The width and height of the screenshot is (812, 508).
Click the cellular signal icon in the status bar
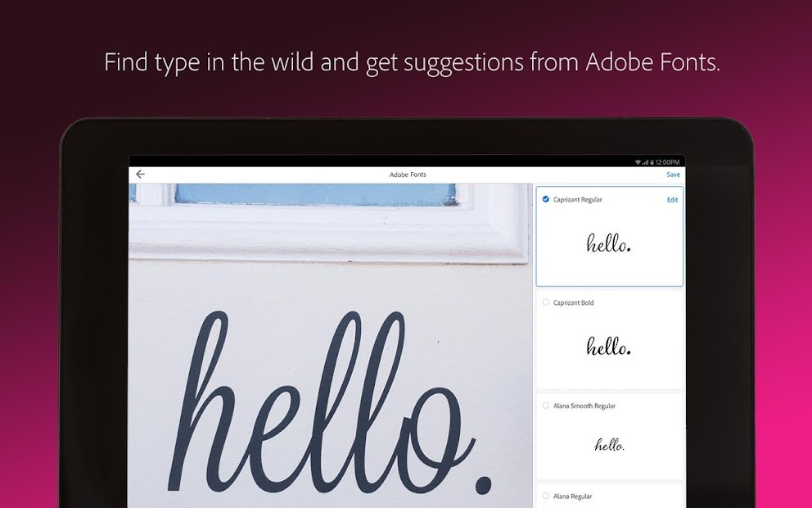click(x=646, y=162)
